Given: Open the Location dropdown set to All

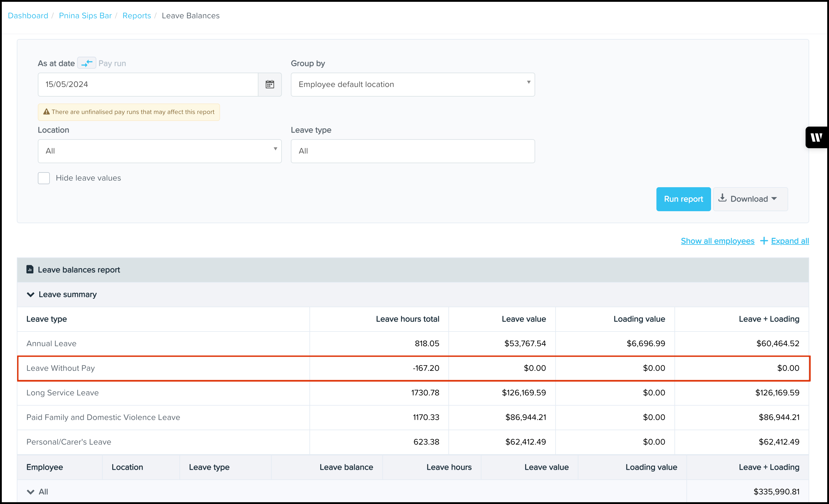Looking at the screenshot, I should click(159, 151).
